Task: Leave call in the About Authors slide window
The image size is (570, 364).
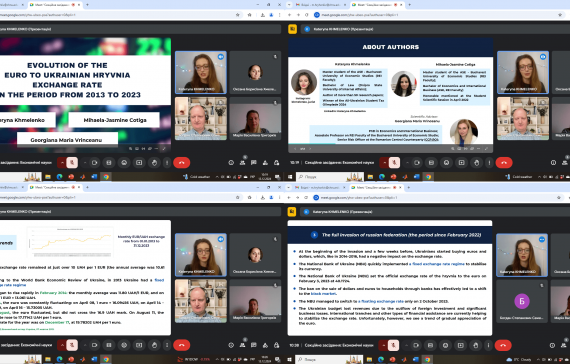Action: 504,163
